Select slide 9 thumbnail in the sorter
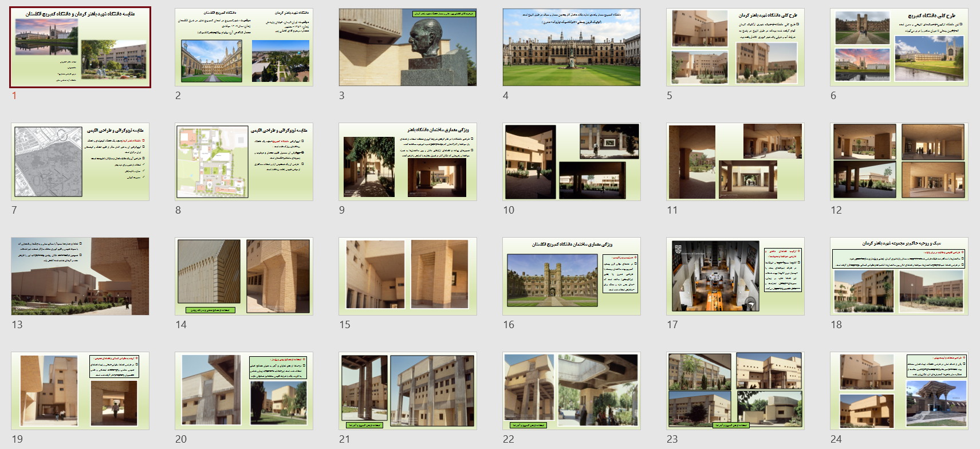The height and width of the screenshot is (449, 980). coord(408,162)
